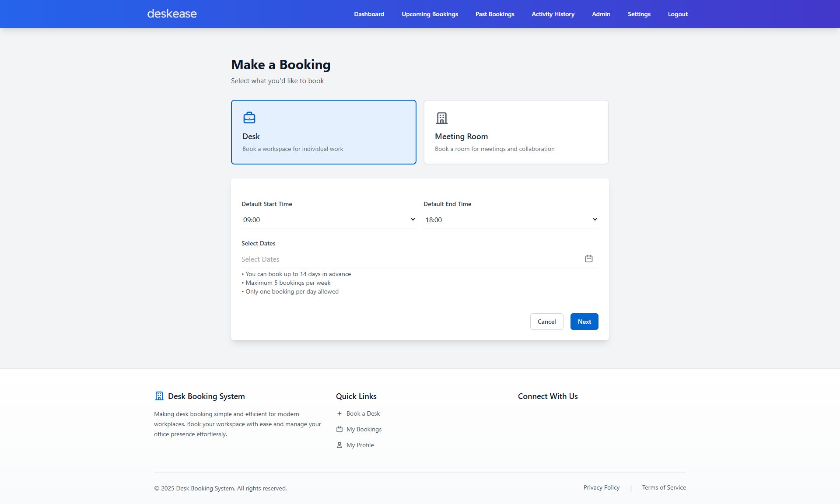The image size is (840, 504).
Task: Open the Default Start Time dropdown
Action: [328, 220]
